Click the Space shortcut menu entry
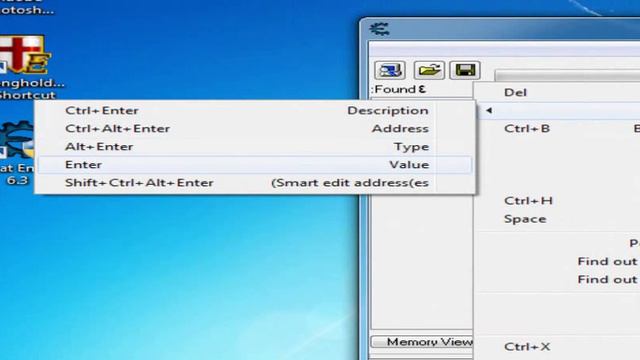The width and height of the screenshot is (640, 360). coord(558,219)
